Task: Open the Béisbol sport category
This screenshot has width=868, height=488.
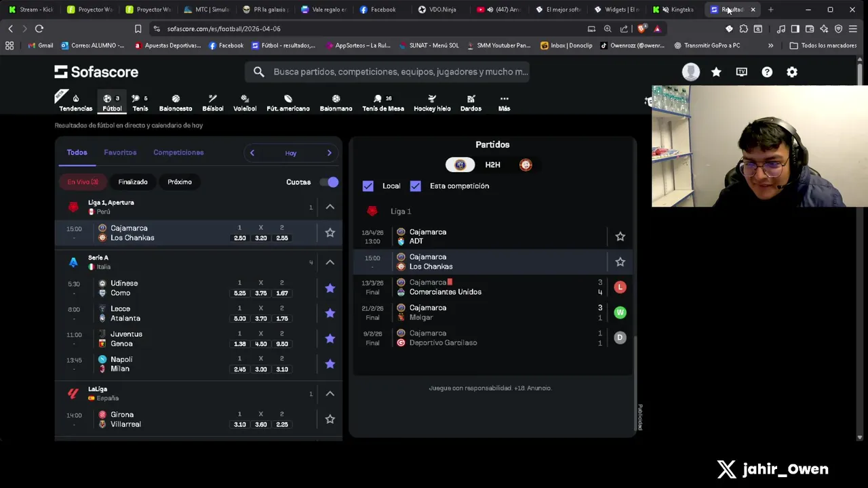Action: pos(212,103)
